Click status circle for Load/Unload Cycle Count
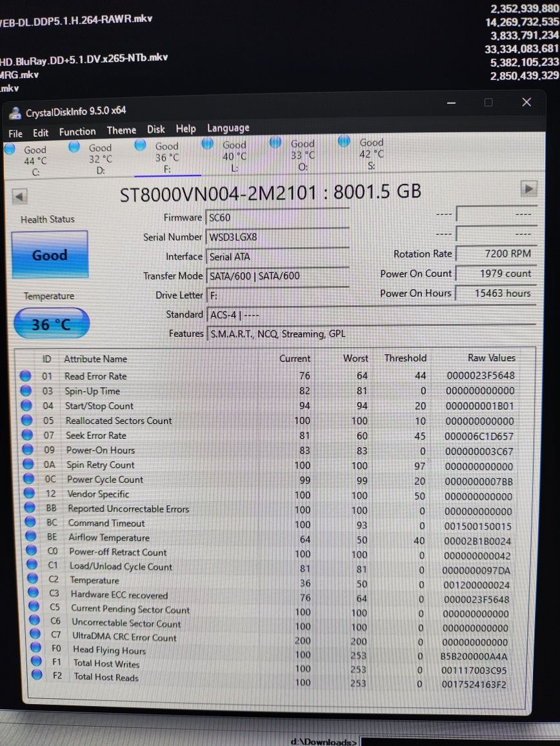The image size is (560, 746). pyautogui.click(x=32, y=564)
